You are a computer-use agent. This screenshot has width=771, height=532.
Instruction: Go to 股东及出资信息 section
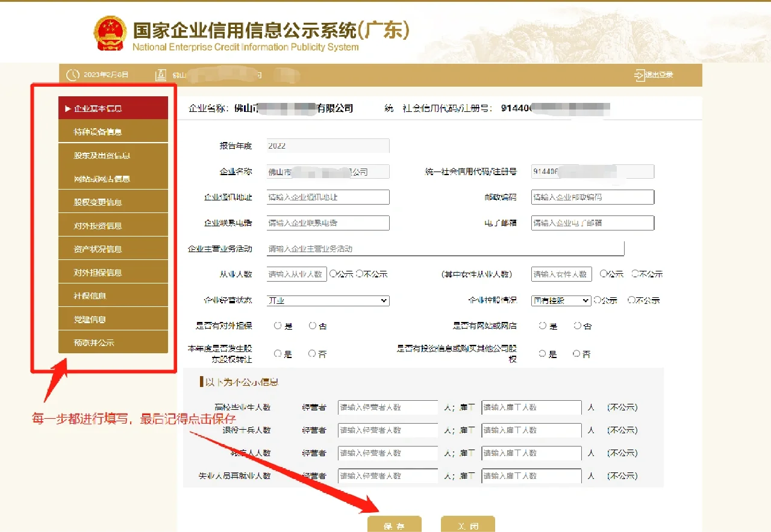coord(113,155)
